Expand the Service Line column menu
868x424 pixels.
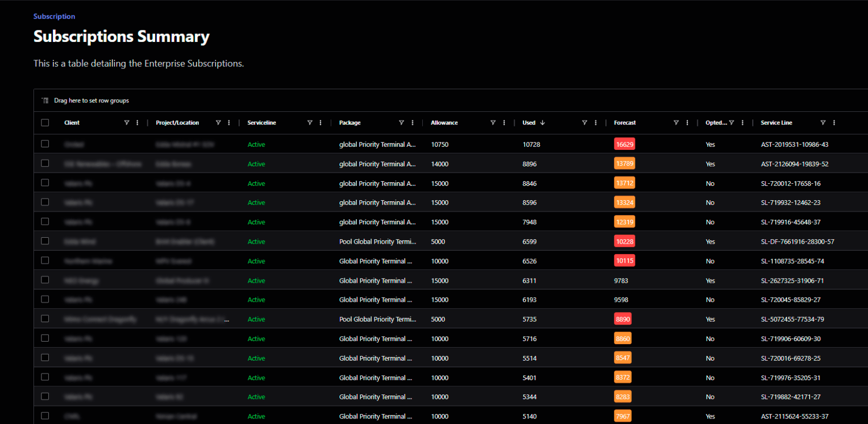click(x=834, y=123)
